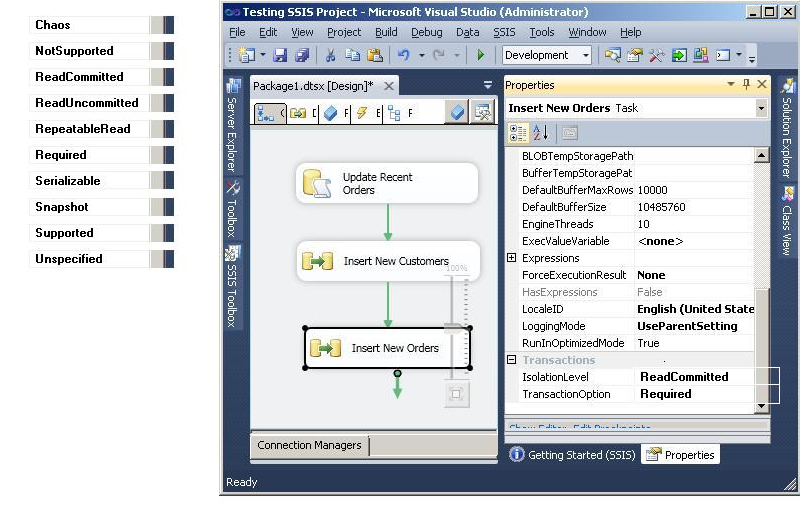
Task: Open the Edit menu
Action: (268, 32)
